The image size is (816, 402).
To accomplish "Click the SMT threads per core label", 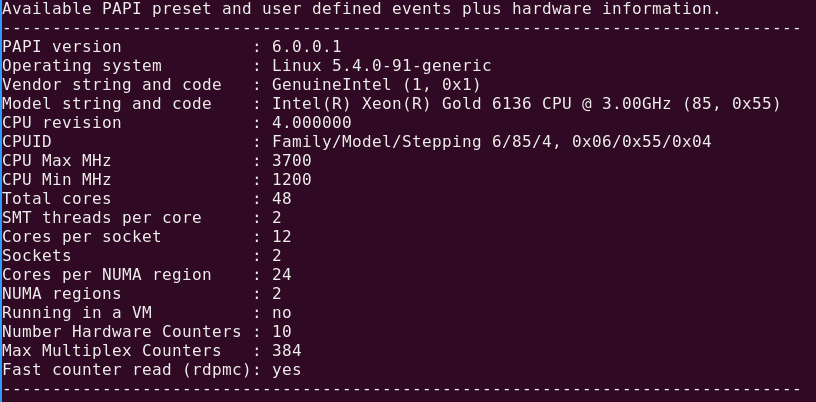I will click(x=102, y=218).
